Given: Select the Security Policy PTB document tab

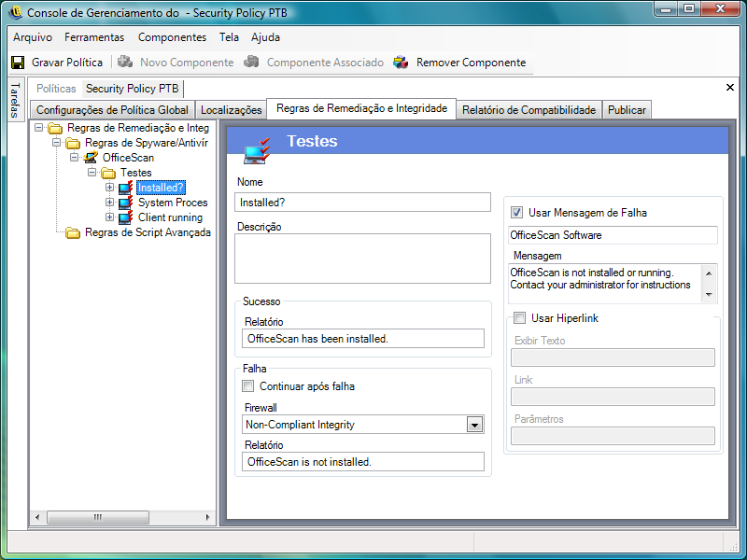Looking at the screenshot, I should point(132,89).
